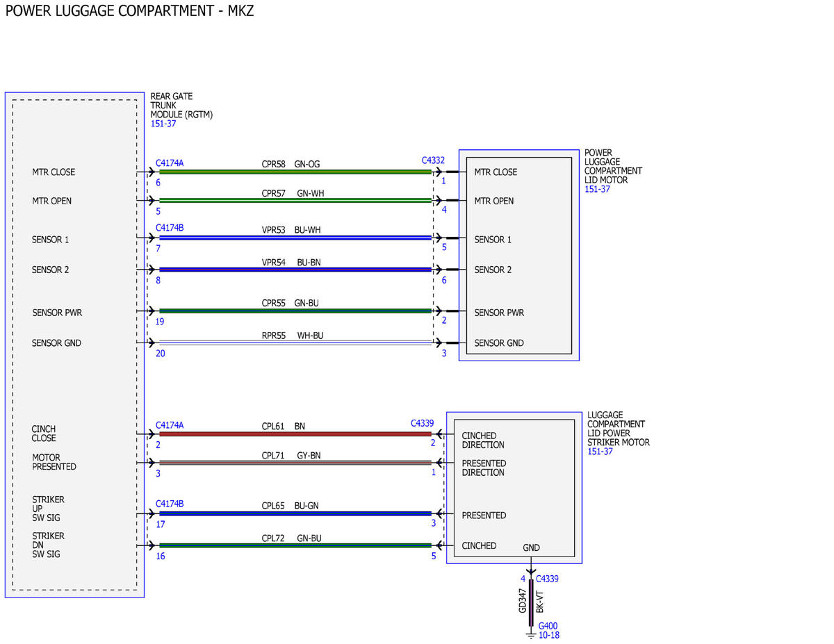Click the C4339 label above CINCHED DIRECTION
Screen dimensions: 834x644
(422, 423)
